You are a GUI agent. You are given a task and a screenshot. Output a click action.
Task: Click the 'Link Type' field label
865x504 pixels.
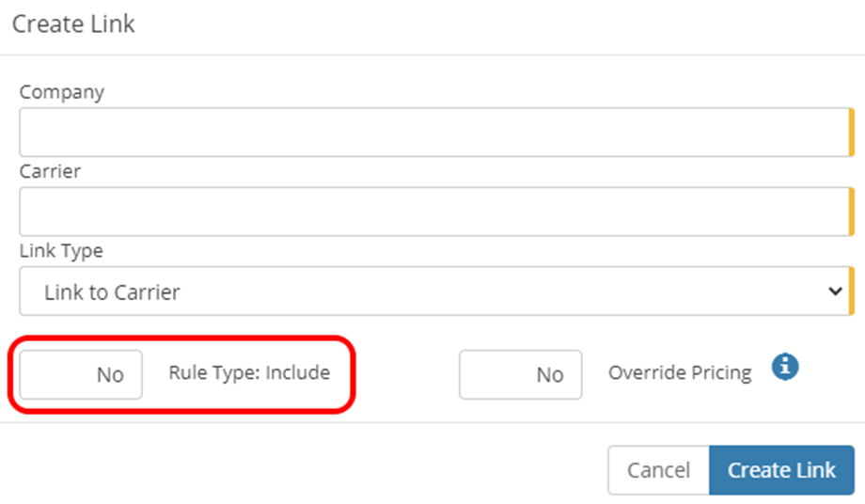coord(61,251)
